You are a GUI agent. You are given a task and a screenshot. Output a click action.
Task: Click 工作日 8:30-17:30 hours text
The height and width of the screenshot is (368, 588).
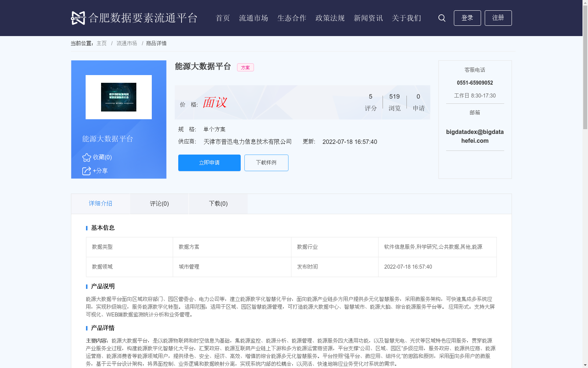(475, 96)
